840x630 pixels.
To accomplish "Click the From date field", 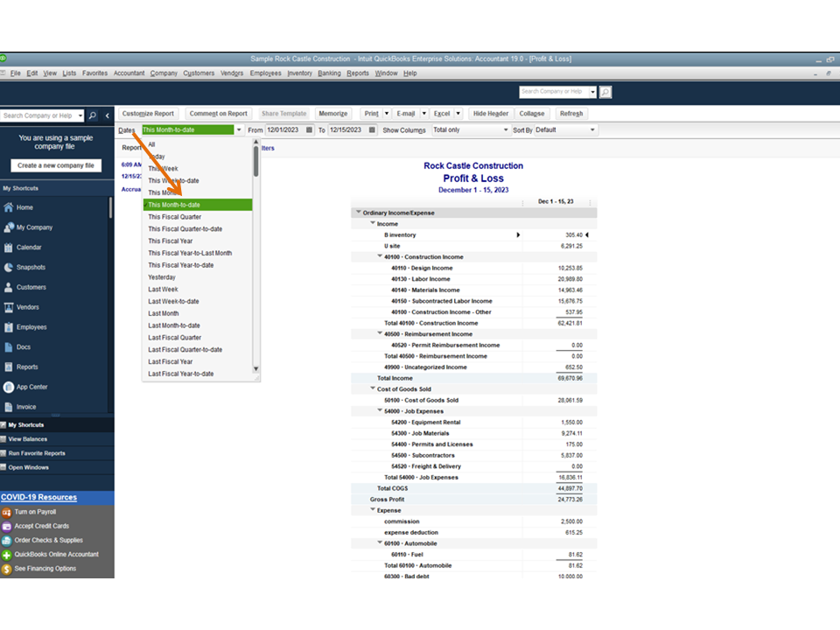I will tap(285, 130).
